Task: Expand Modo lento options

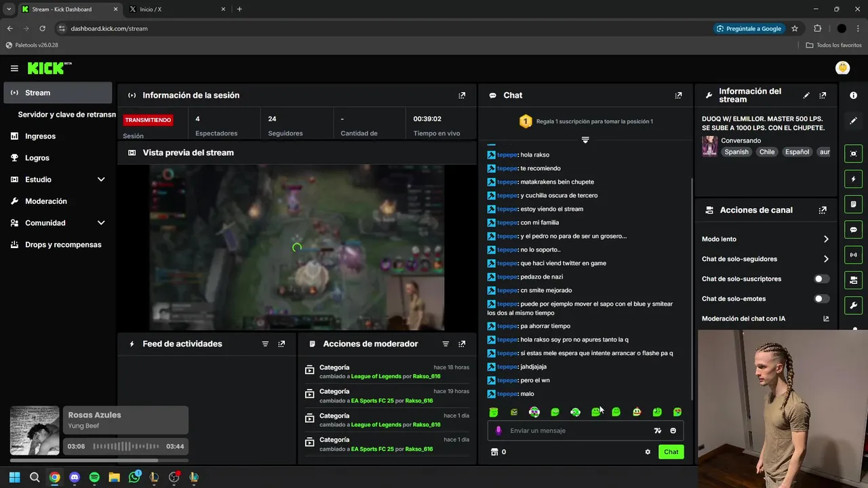Action: point(826,239)
